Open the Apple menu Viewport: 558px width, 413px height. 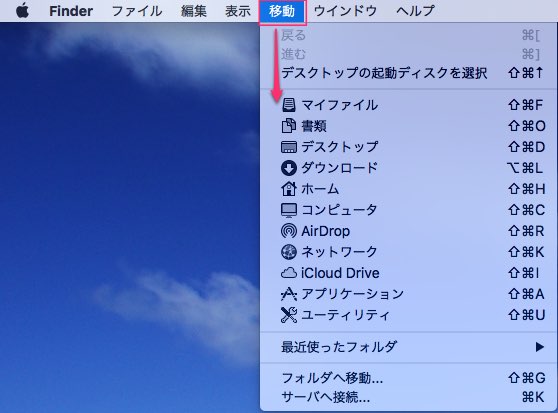tap(22, 11)
